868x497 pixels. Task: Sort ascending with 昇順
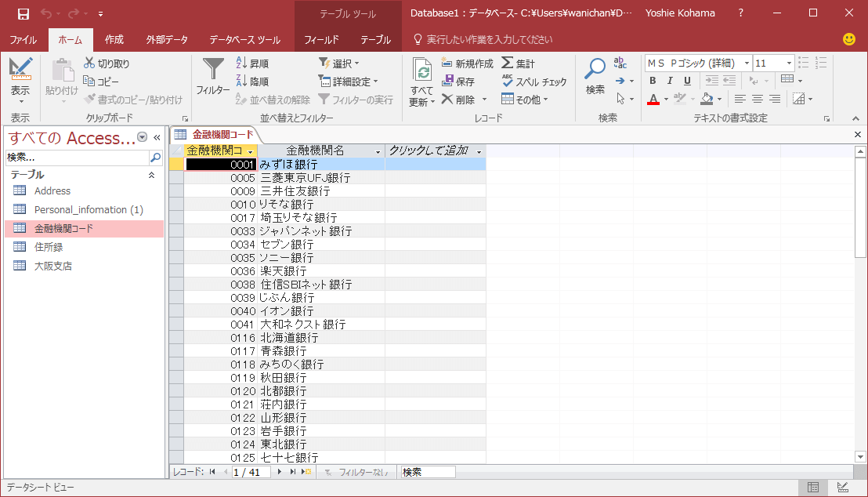(x=252, y=63)
